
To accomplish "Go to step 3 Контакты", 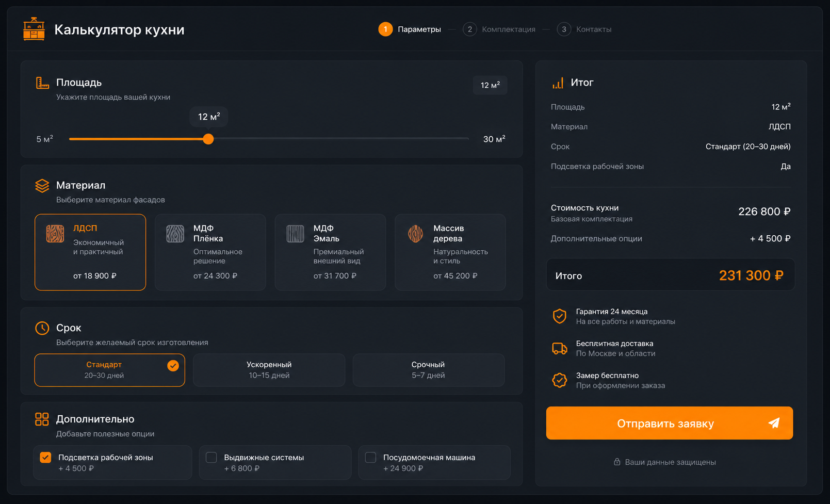I will (584, 29).
